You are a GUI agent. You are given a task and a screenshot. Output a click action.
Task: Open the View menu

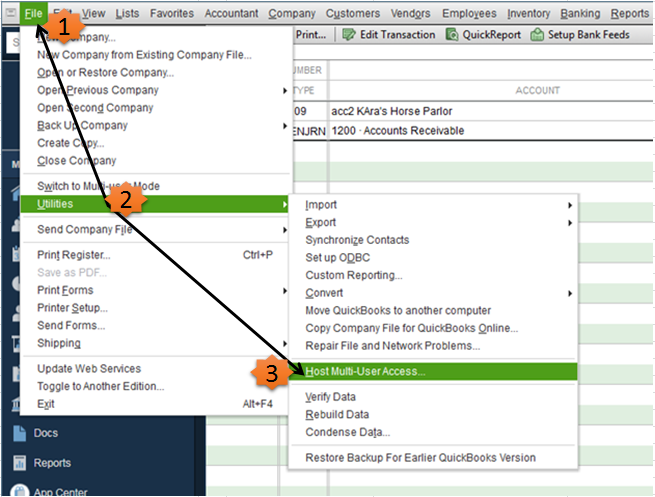(x=93, y=13)
